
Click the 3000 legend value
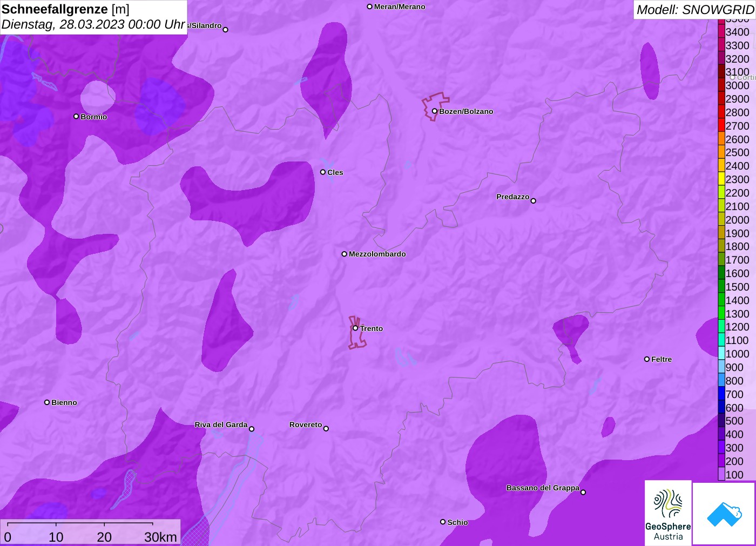(x=737, y=85)
